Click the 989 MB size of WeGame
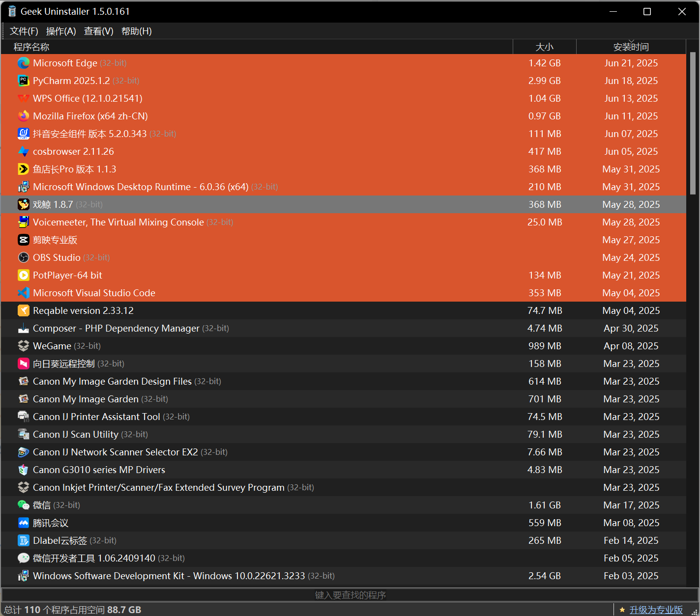This screenshot has width=700, height=616. [x=545, y=346]
